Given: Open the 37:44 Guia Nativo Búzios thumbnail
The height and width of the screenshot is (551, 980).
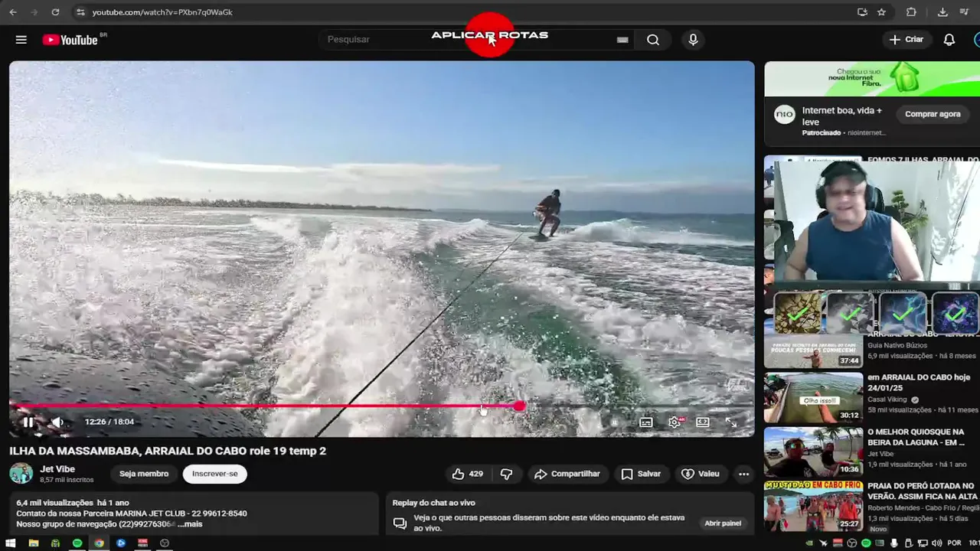Looking at the screenshot, I should tap(813, 350).
